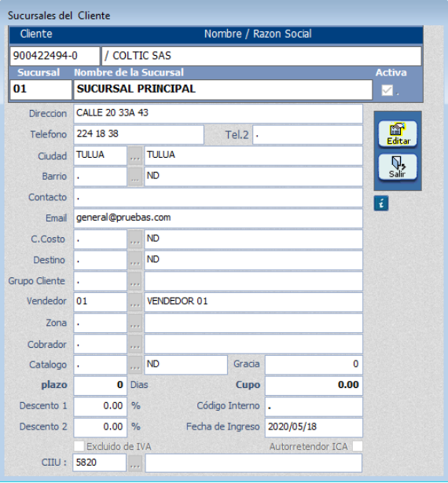Image resolution: width=448 pixels, height=483 pixels.
Task: Click the Fecha de Ingreso date field
Action: [x=314, y=427]
